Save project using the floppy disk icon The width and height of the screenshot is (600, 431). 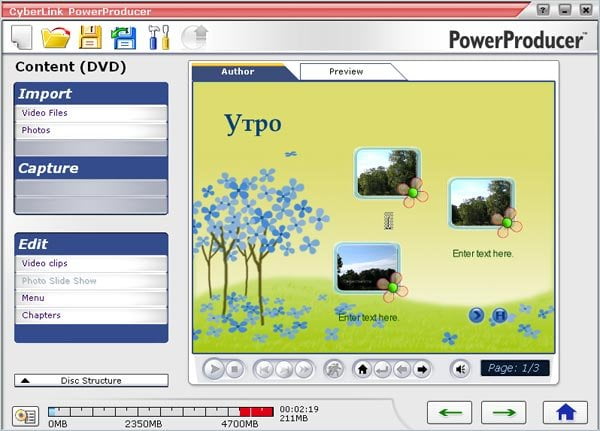pos(90,38)
